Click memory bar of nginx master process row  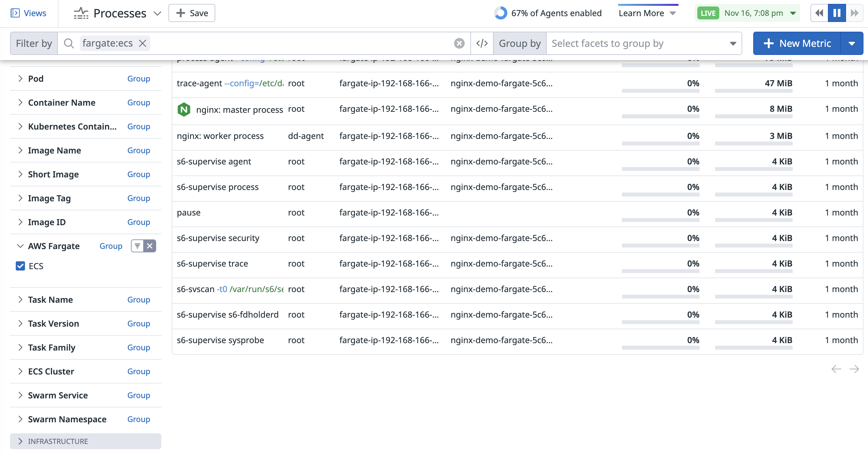click(x=754, y=117)
